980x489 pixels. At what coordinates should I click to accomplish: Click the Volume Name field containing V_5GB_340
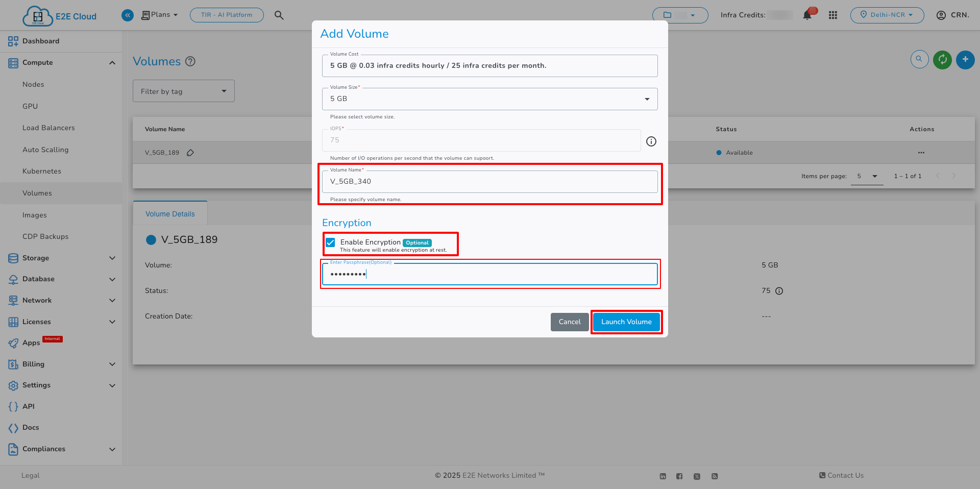tap(489, 181)
